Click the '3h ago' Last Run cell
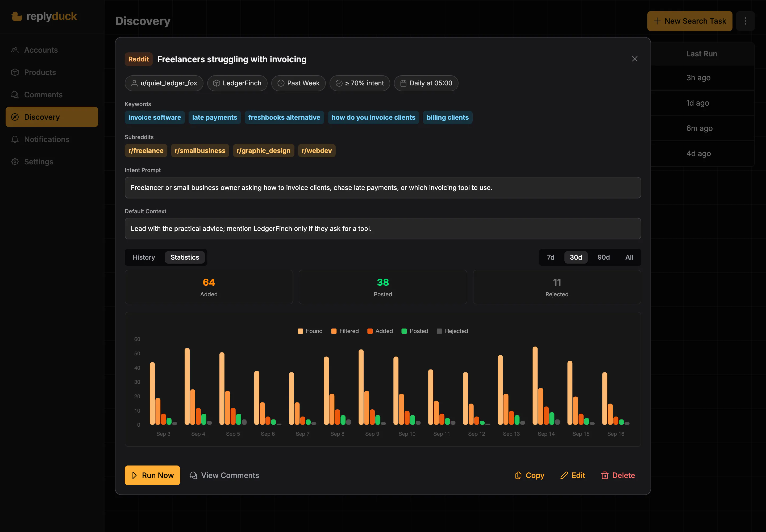This screenshot has height=532, width=766. click(698, 78)
